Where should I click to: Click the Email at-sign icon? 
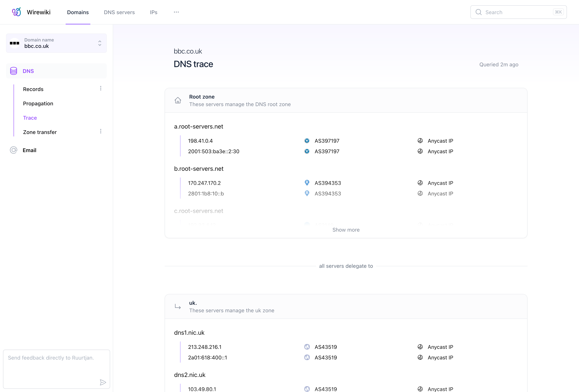click(x=13, y=150)
